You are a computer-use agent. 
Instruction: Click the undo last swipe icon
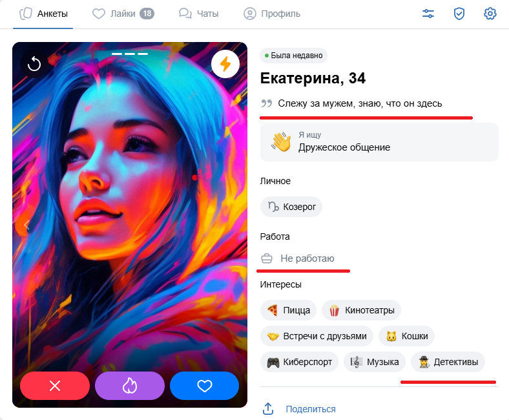click(34, 64)
